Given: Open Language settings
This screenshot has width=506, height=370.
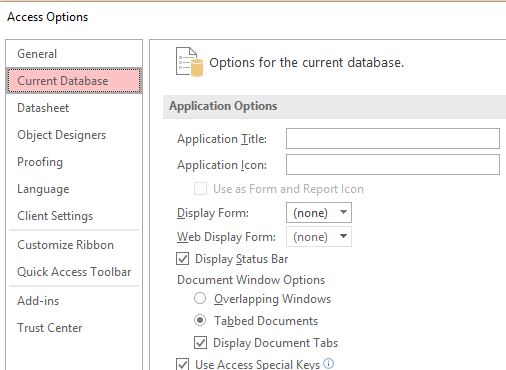Looking at the screenshot, I should point(74,189).
